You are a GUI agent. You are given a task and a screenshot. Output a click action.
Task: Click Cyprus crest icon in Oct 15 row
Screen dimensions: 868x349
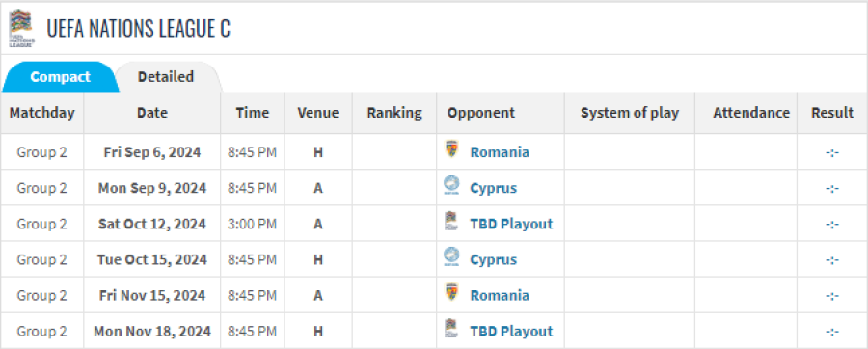tap(451, 257)
